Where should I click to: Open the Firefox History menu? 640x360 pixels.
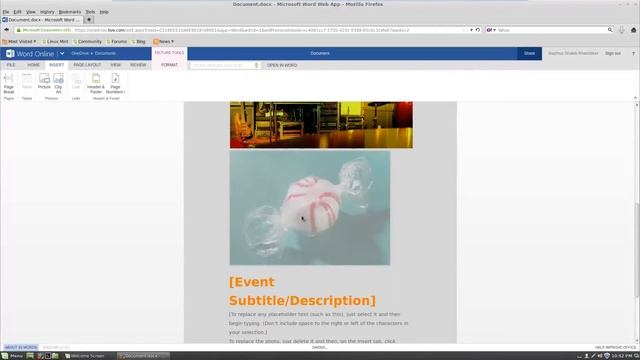[47, 12]
